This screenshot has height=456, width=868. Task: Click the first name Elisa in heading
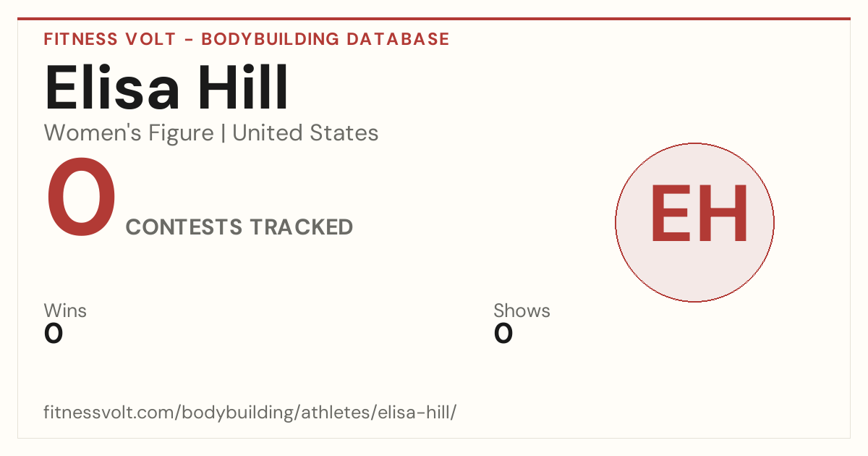pyautogui.click(x=113, y=88)
